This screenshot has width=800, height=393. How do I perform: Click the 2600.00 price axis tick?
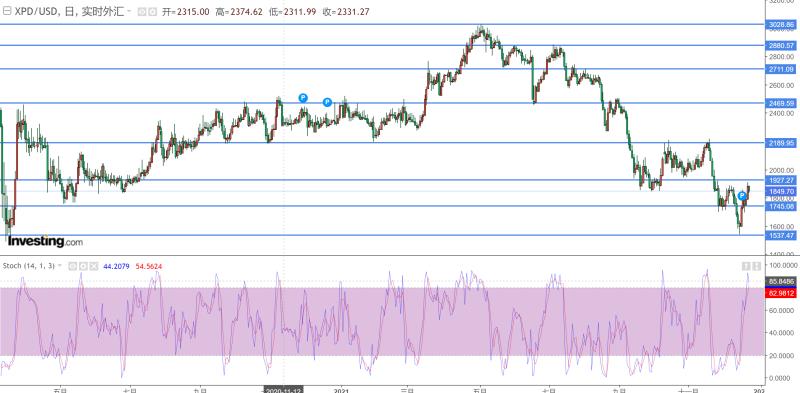[782, 85]
